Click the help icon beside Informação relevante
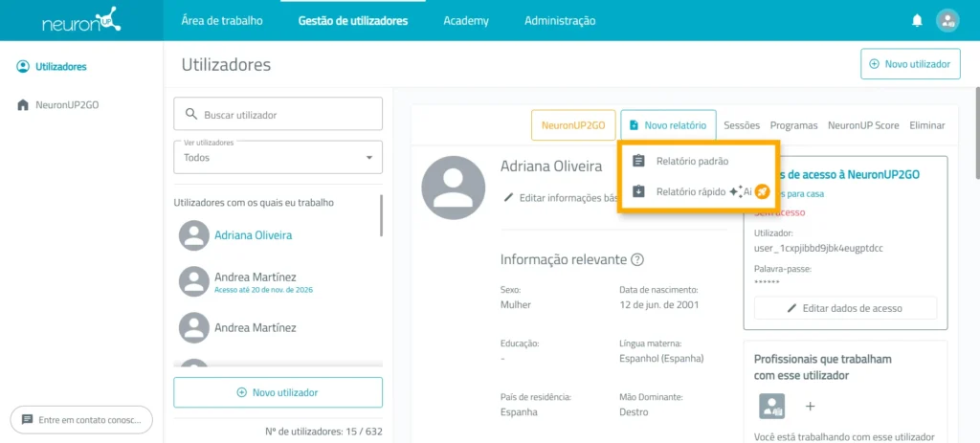This screenshot has width=980, height=443. tap(637, 260)
